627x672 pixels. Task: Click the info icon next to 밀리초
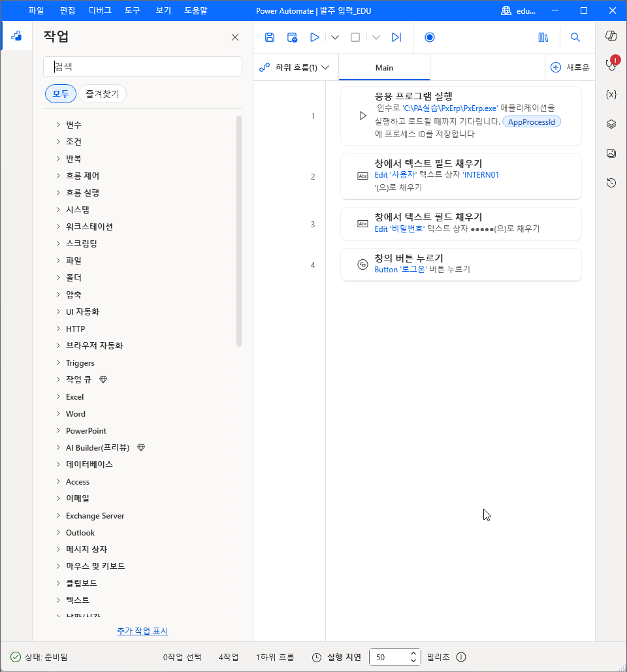(461, 658)
